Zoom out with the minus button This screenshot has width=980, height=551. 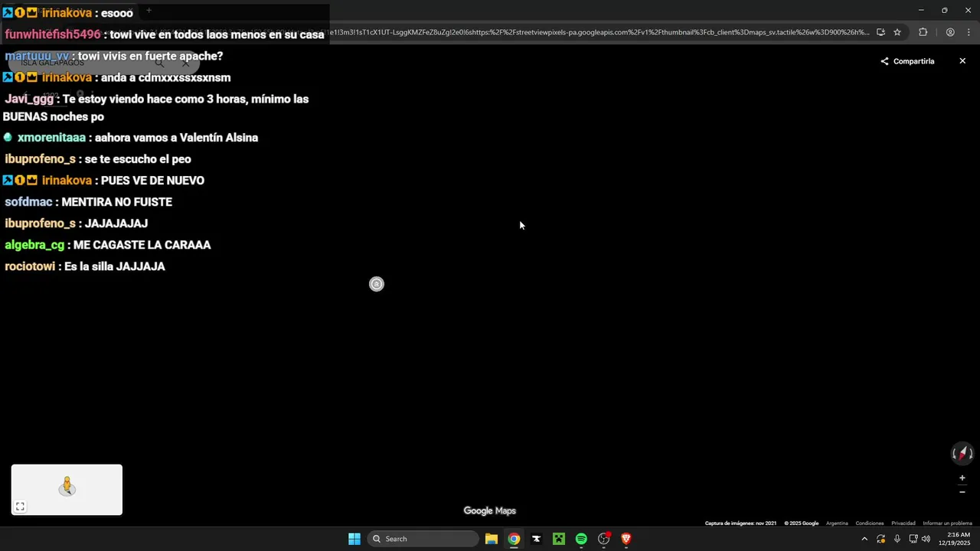pyautogui.click(x=962, y=492)
